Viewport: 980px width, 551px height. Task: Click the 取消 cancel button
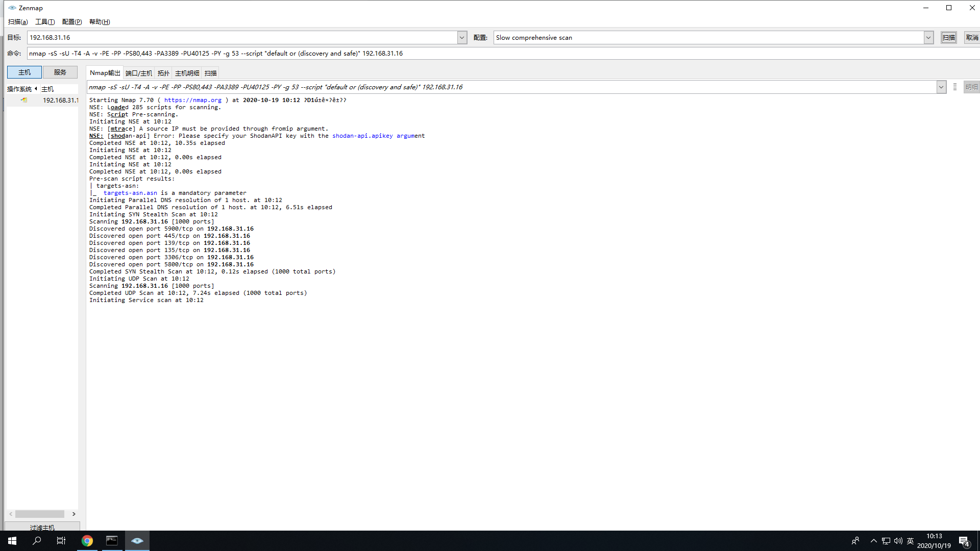tap(972, 37)
